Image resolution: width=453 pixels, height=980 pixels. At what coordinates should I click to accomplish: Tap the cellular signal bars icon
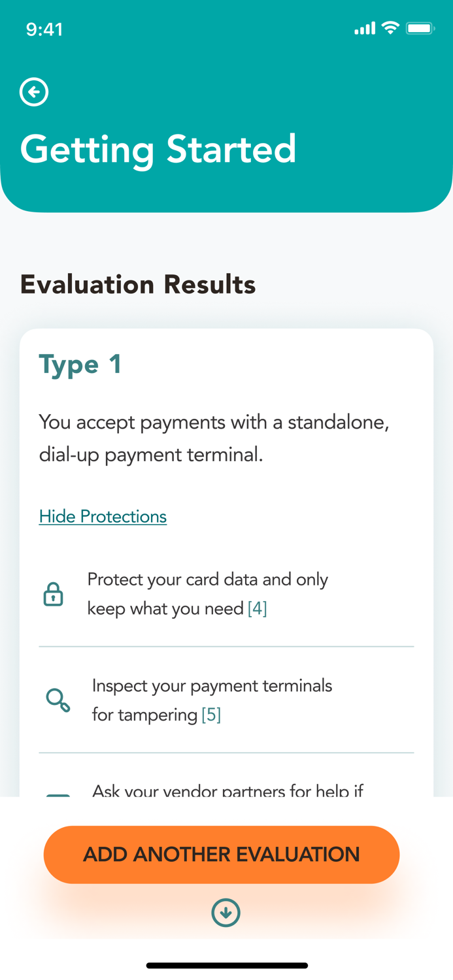(x=365, y=28)
